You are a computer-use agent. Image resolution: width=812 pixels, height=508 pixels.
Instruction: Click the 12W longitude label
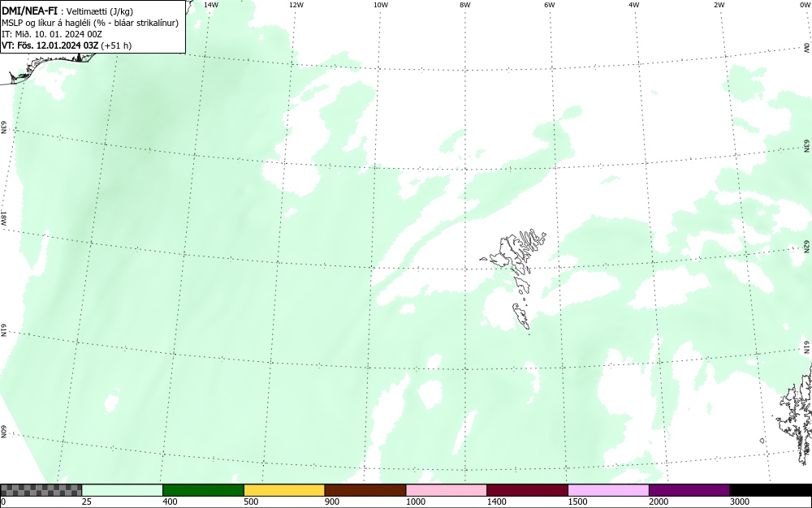click(x=296, y=5)
